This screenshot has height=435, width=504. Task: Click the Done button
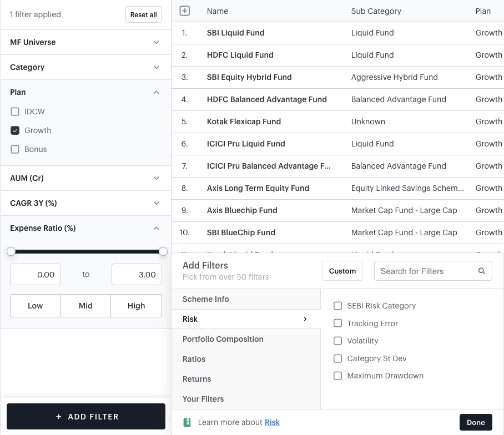tap(476, 422)
